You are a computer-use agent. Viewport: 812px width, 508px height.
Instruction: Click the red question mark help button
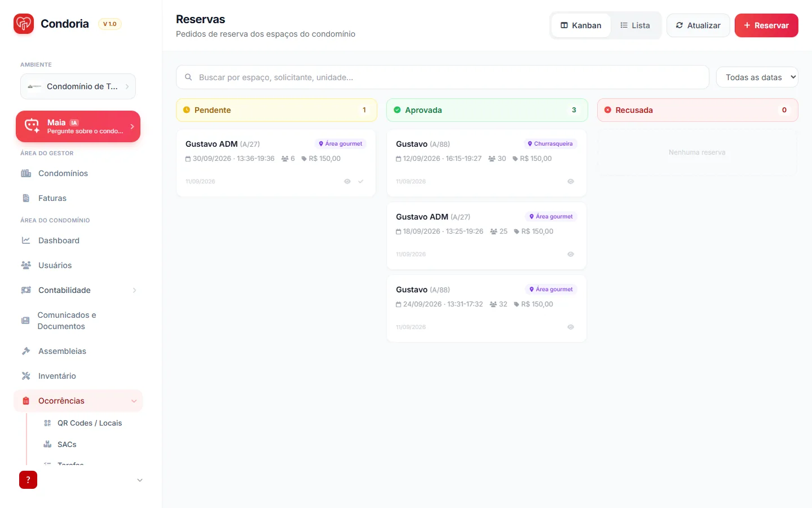[28, 480]
